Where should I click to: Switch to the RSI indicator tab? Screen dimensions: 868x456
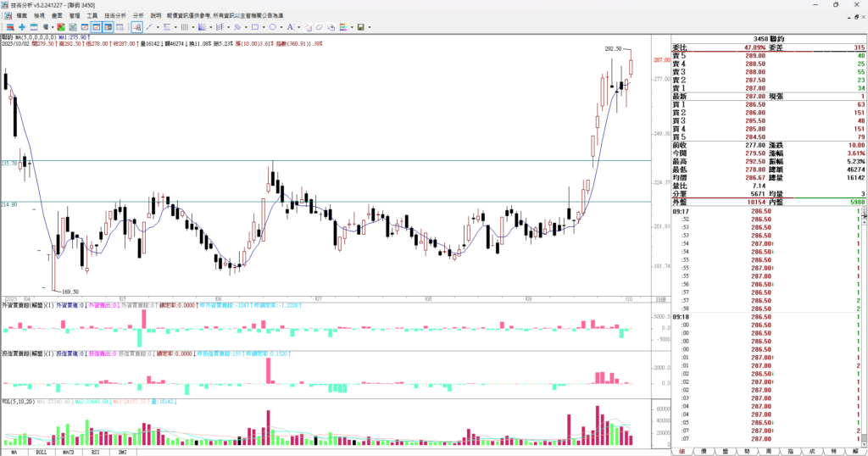click(96, 452)
